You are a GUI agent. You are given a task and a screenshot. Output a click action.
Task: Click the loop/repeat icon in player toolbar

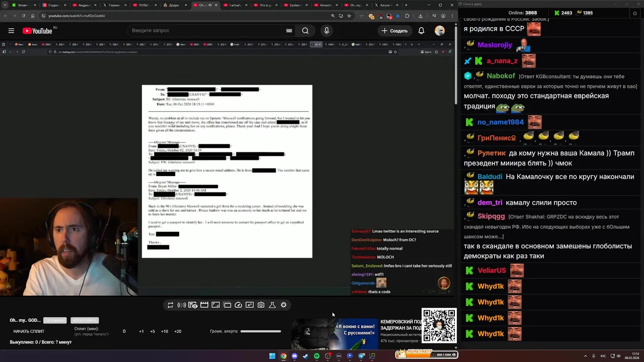click(x=171, y=305)
